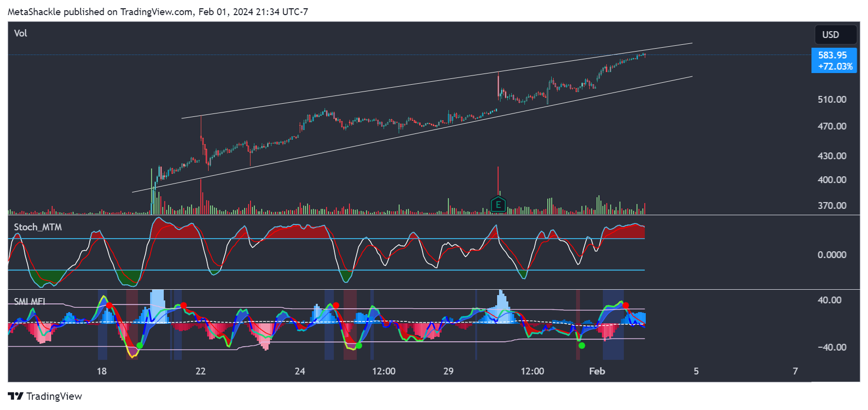Click the earnings 'E' marker icon

click(x=498, y=205)
